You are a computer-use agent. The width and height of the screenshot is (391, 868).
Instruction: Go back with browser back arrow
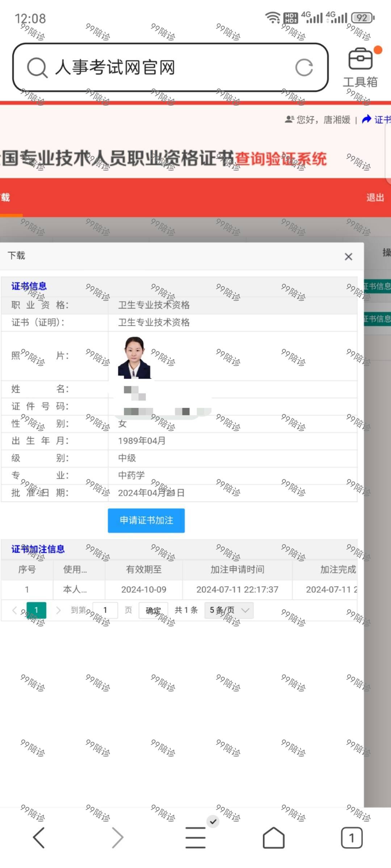click(39, 838)
